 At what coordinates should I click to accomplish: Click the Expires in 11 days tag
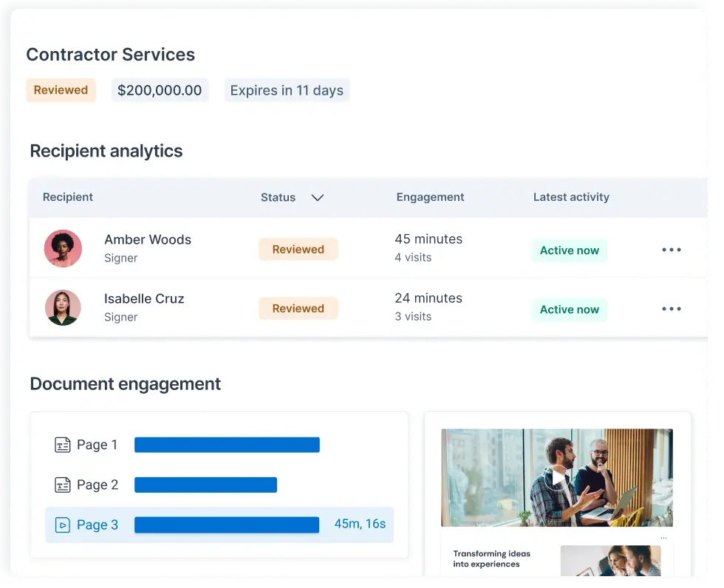[x=287, y=90]
